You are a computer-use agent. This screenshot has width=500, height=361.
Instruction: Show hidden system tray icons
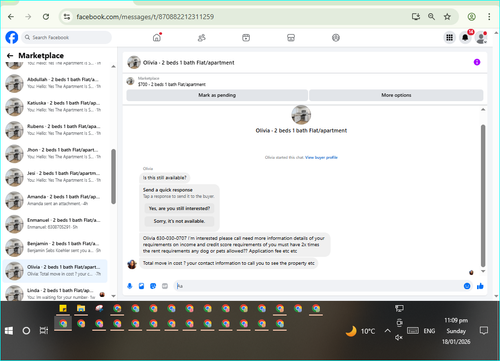[387, 331]
